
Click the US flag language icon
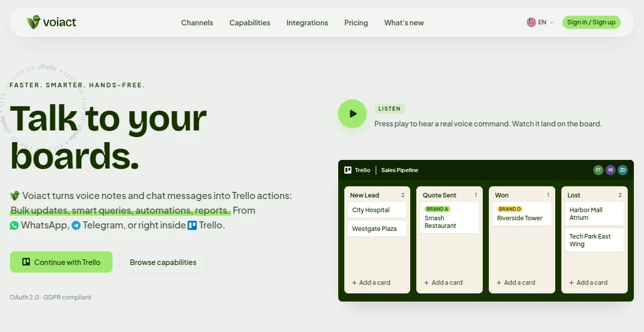[x=531, y=22]
